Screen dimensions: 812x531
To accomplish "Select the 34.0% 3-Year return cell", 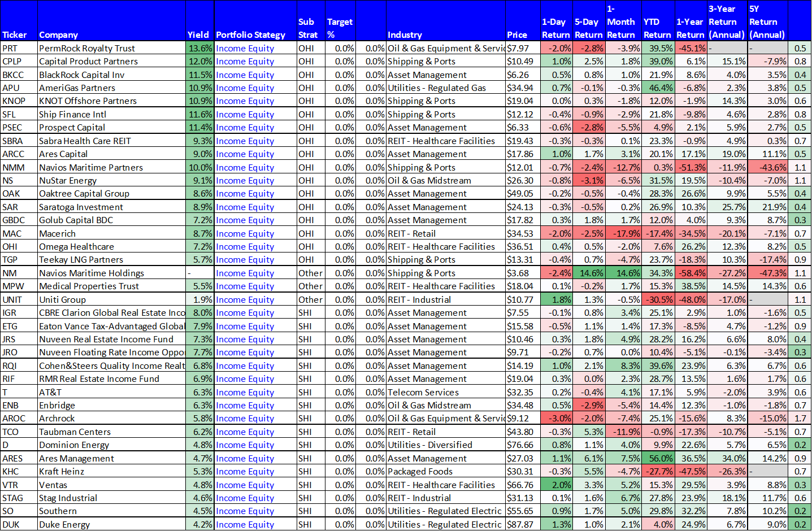I will (728, 459).
